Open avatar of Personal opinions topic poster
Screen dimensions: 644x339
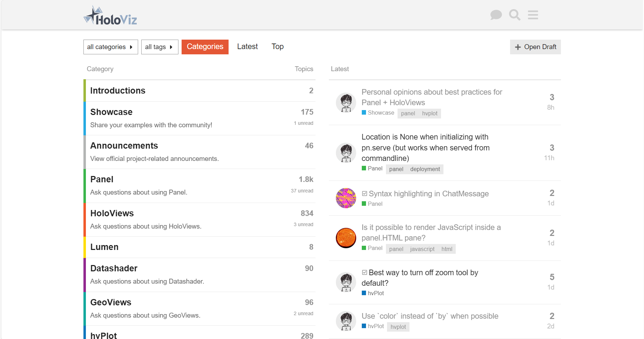pos(346,102)
